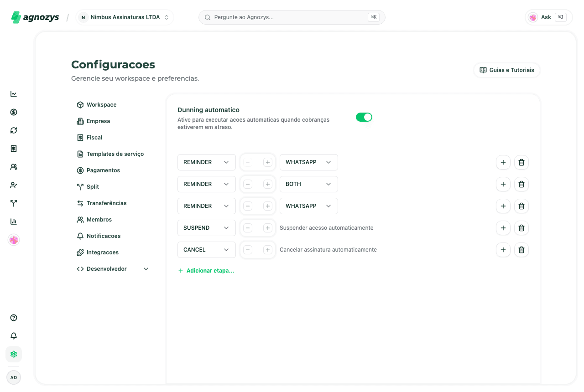The image size is (584, 392).
Task: Open the split arrows sidebar icon
Action: 14,203
